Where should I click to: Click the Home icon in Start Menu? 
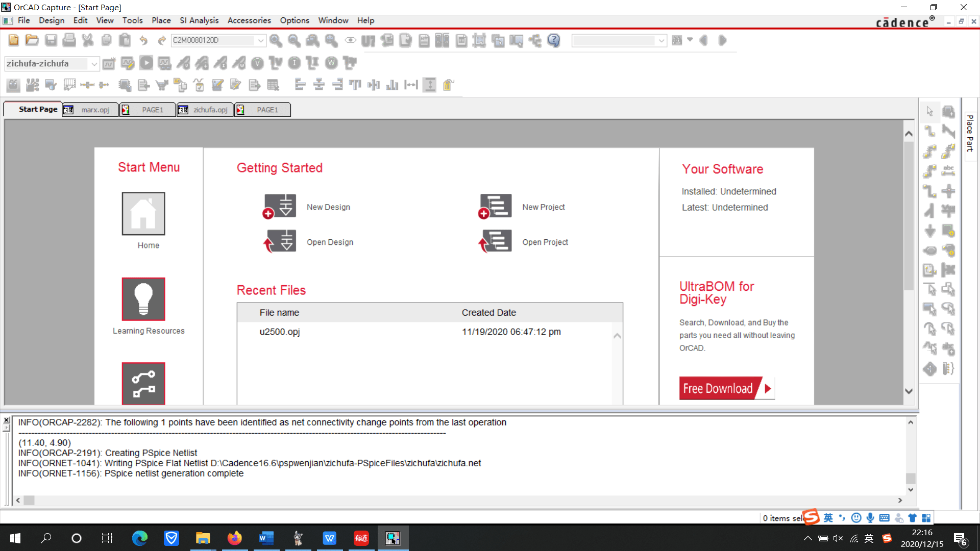pos(143,214)
